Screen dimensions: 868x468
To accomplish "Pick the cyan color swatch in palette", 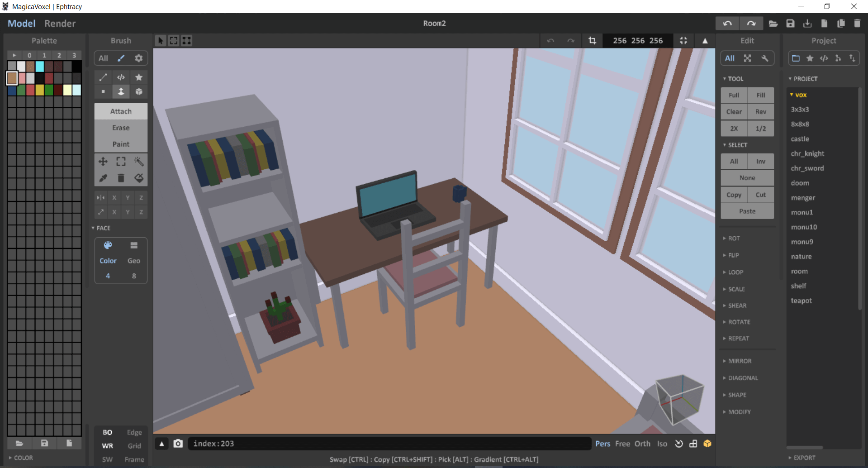I will tap(40, 67).
